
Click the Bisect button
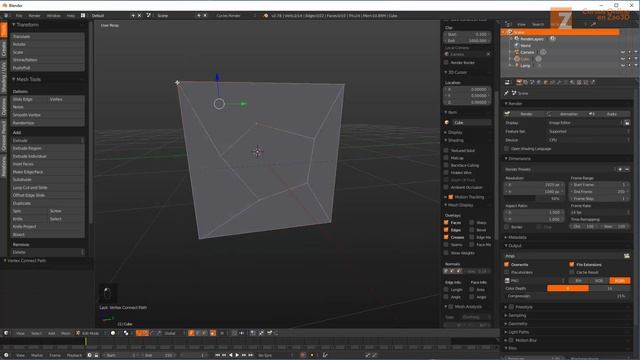(47, 234)
